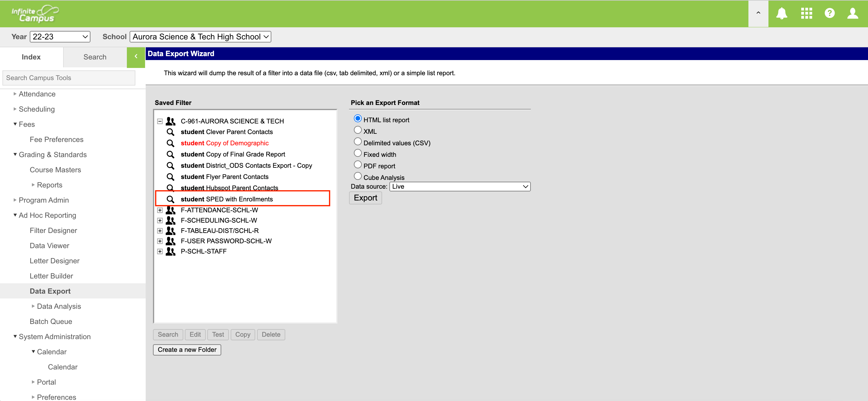Select HTML list report format

coord(358,119)
